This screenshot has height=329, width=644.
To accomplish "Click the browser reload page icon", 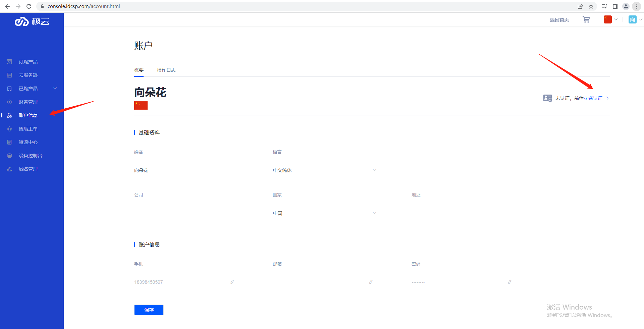I will 29,6.
